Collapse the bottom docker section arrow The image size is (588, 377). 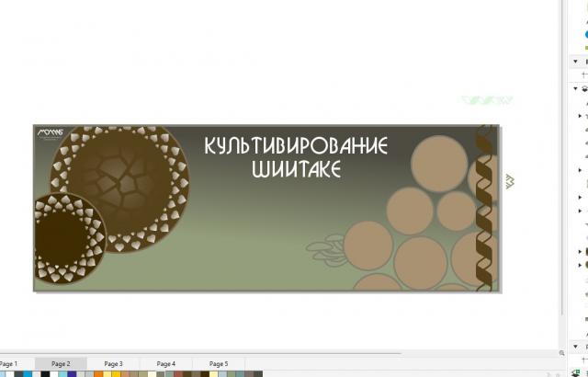click(x=576, y=348)
